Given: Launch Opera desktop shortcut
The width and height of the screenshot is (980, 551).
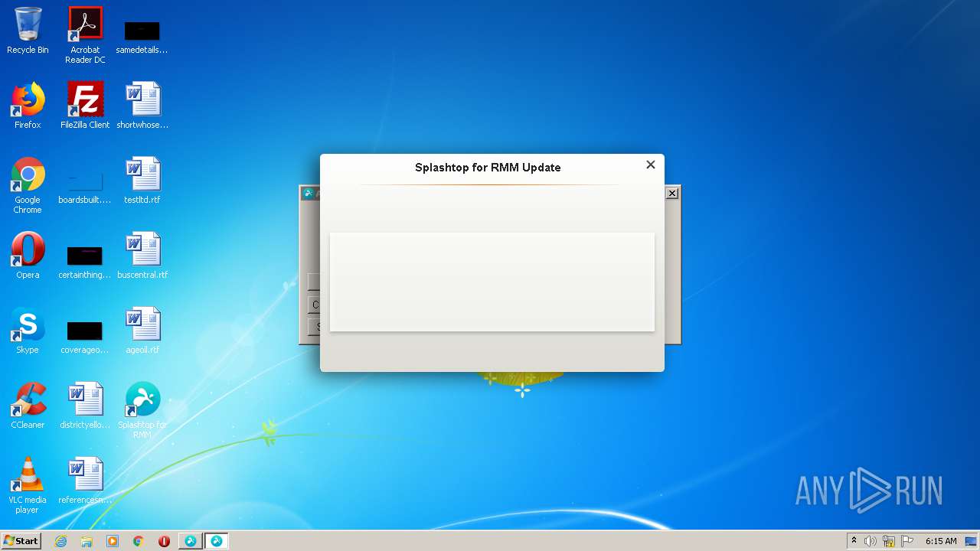Looking at the screenshot, I should click(28, 256).
